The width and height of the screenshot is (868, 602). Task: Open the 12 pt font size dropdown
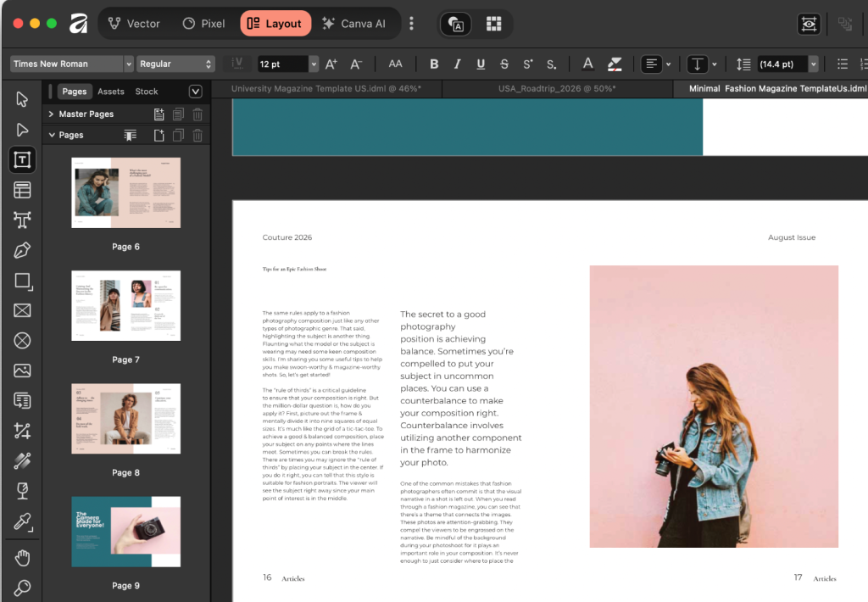[314, 64]
